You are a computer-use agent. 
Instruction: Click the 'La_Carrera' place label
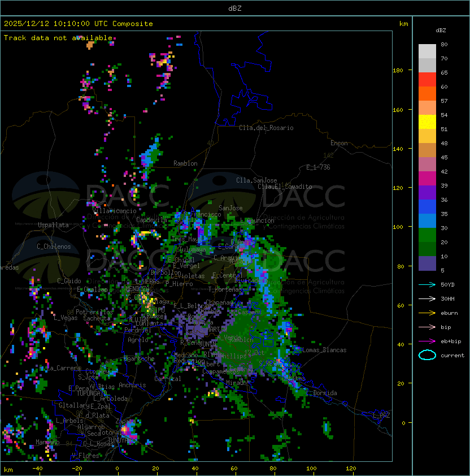(64, 368)
